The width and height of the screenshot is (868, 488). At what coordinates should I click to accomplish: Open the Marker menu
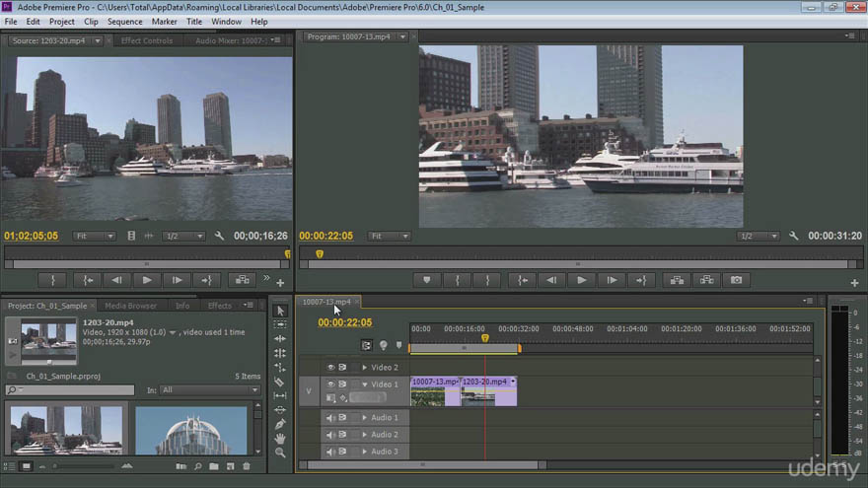(x=165, y=22)
